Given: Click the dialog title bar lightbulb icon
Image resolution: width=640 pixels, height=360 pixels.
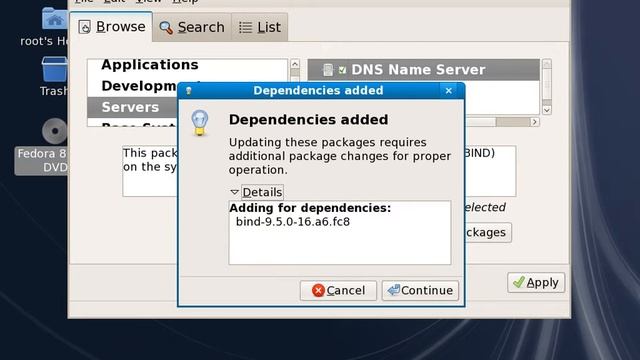Looking at the screenshot, I should [x=189, y=91].
